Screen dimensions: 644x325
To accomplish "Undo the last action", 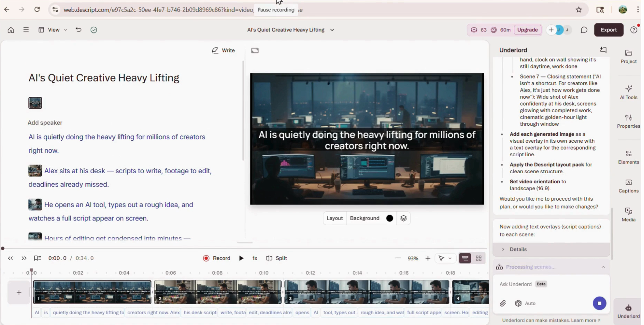I will point(79,30).
